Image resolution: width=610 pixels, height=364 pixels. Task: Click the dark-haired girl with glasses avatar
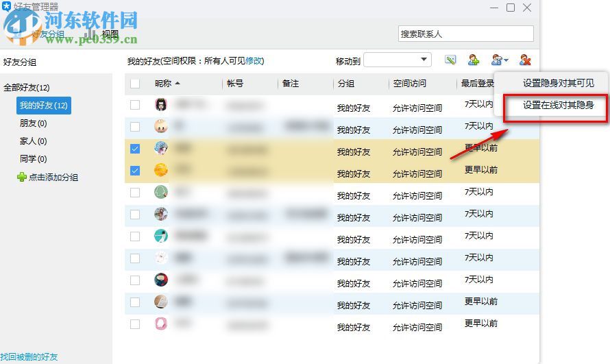point(161,105)
